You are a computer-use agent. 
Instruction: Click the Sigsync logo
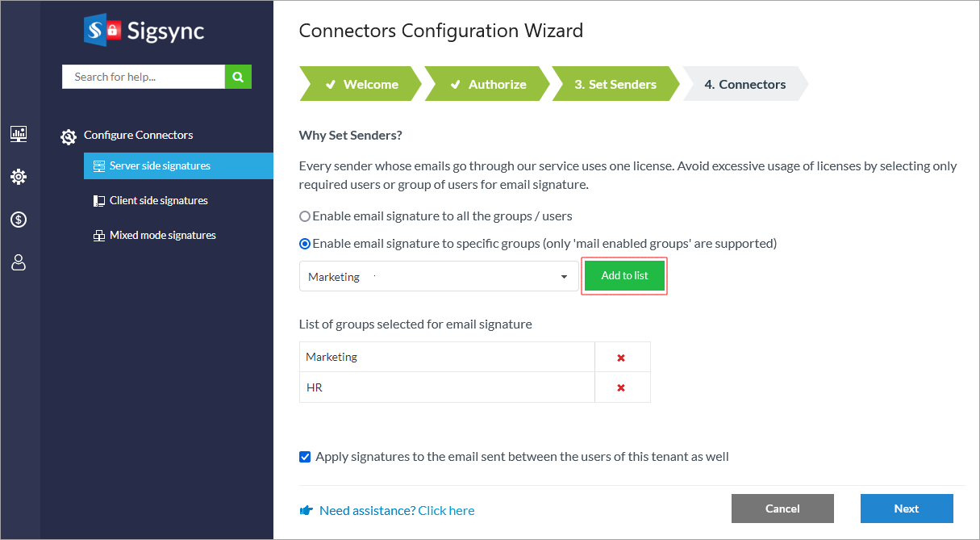[144, 31]
